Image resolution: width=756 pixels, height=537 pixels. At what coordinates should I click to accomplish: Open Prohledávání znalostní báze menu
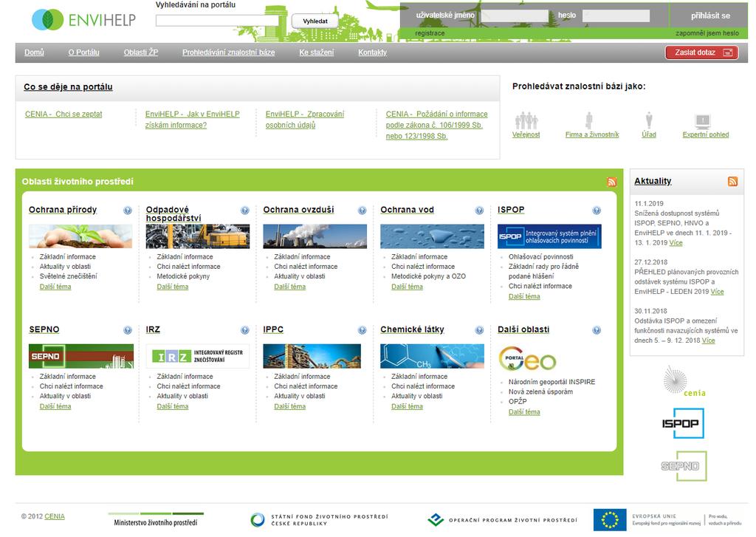pos(229,52)
